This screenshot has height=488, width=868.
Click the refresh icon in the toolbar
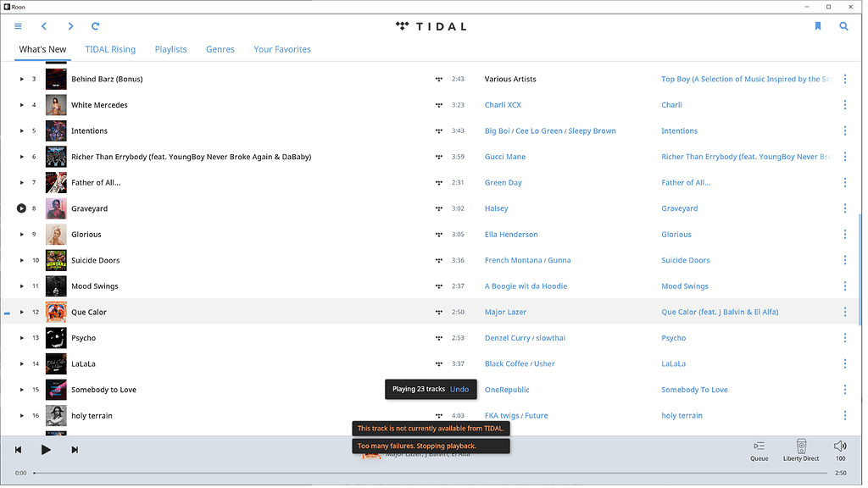95,26
